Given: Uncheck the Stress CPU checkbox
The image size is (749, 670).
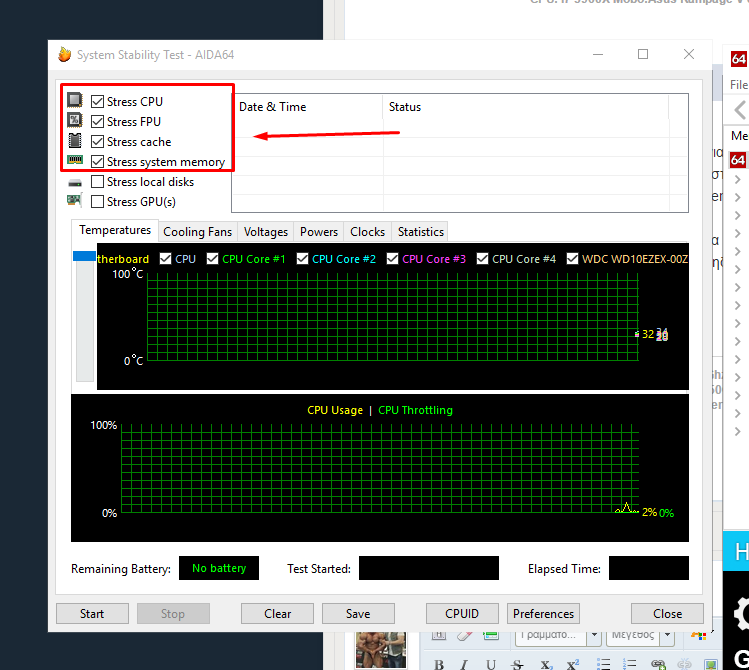Looking at the screenshot, I should tap(97, 101).
